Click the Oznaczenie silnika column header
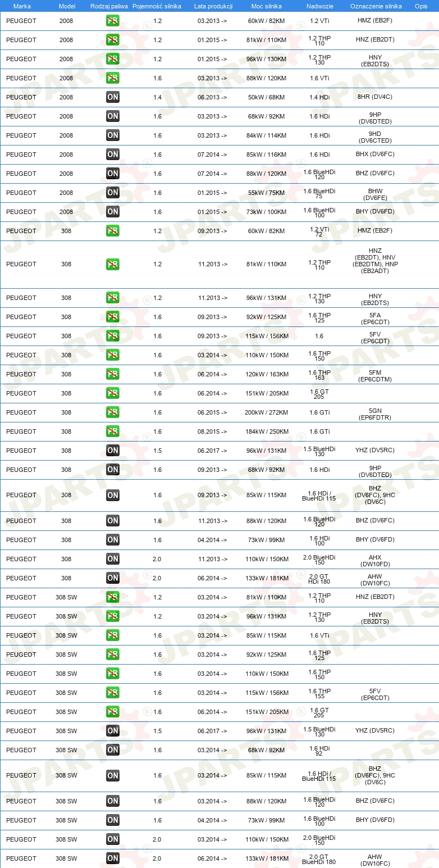 point(376,6)
